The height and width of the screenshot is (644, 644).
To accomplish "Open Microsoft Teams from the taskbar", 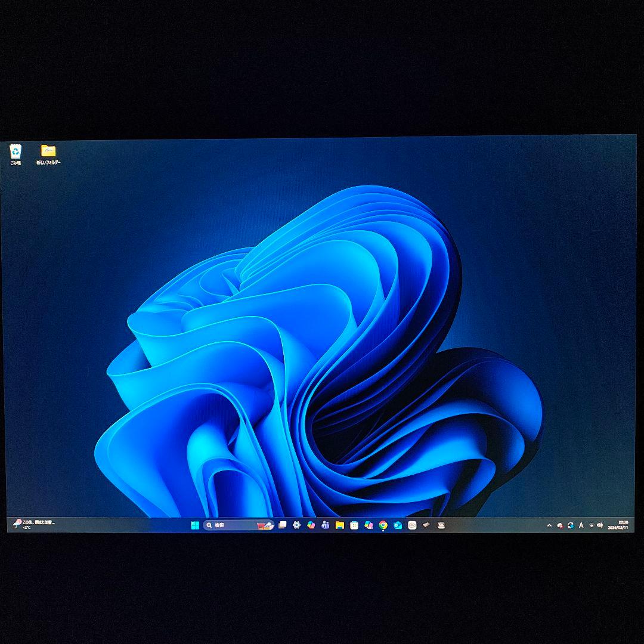I will [325, 525].
